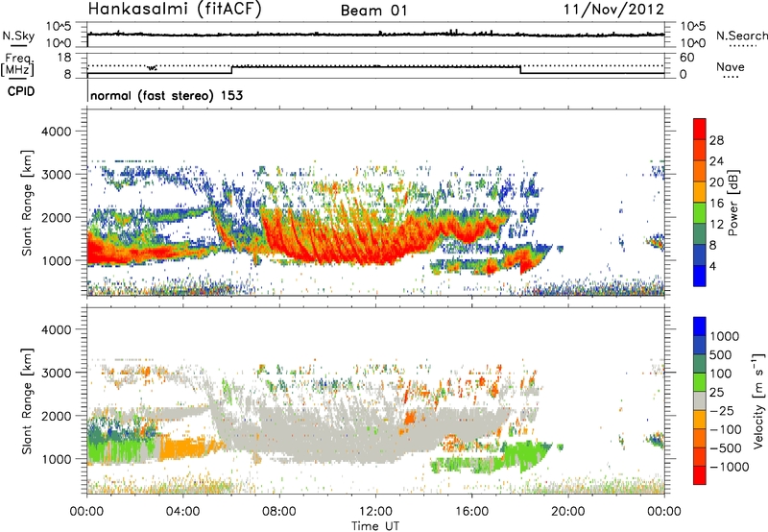Screen dimensions: 768x532
Task: Click the 'Slant Range [km]' label of the power panel
Action: 27,203
